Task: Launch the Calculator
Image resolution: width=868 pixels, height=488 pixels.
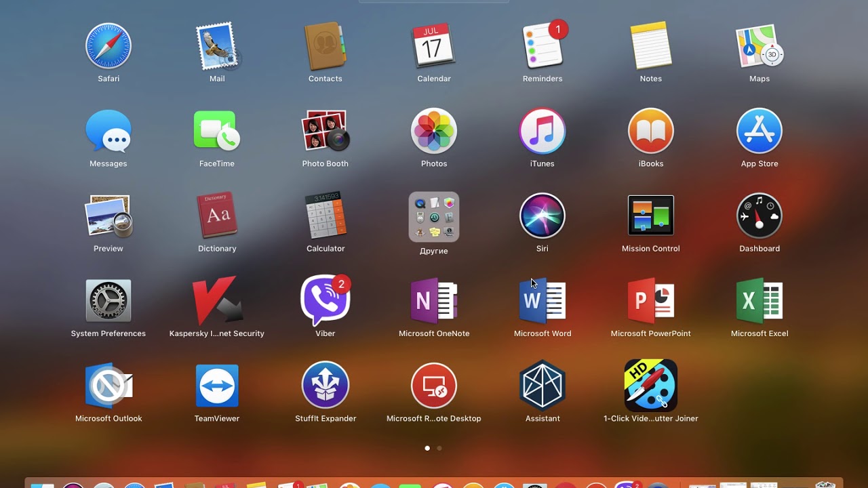Action: point(325,217)
